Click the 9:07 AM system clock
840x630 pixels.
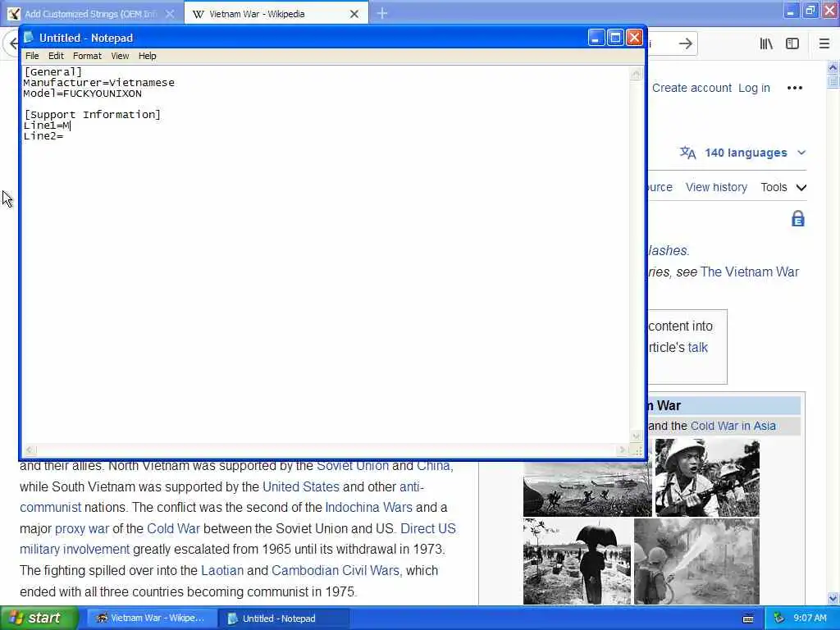(x=810, y=618)
